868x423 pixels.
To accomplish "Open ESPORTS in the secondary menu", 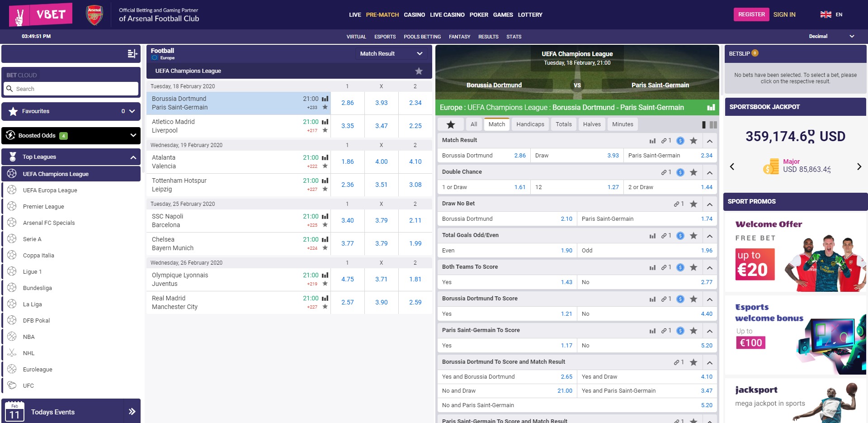I will click(x=385, y=37).
